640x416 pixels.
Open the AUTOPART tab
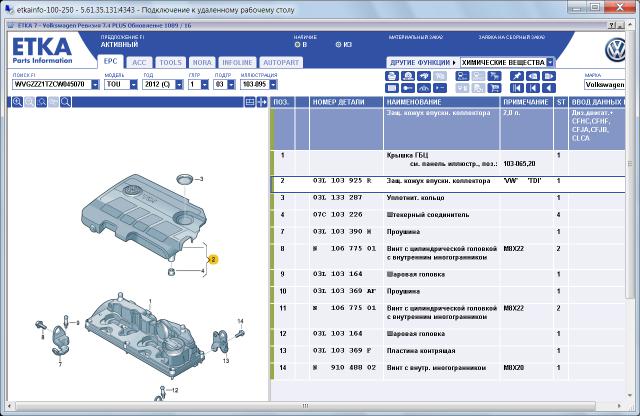click(x=281, y=62)
